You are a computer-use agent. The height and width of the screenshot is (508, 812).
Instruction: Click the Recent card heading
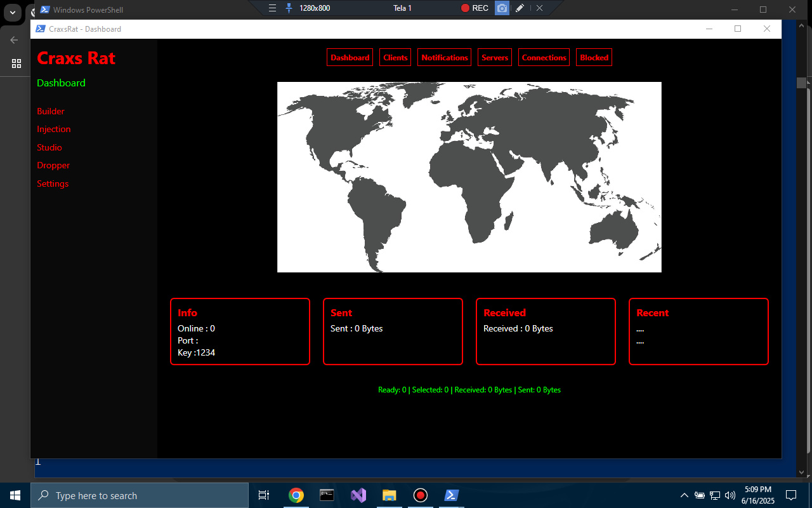click(x=652, y=313)
